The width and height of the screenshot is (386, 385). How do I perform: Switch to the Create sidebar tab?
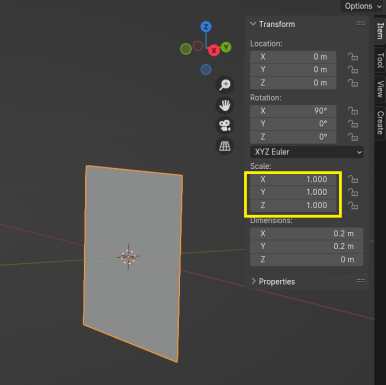click(x=380, y=123)
